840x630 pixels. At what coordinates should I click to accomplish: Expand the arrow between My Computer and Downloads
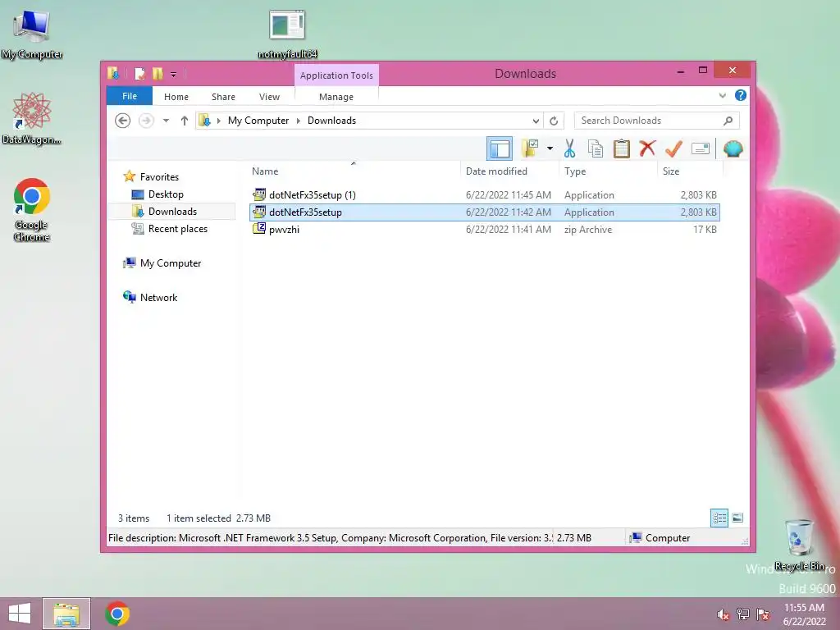click(x=299, y=121)
